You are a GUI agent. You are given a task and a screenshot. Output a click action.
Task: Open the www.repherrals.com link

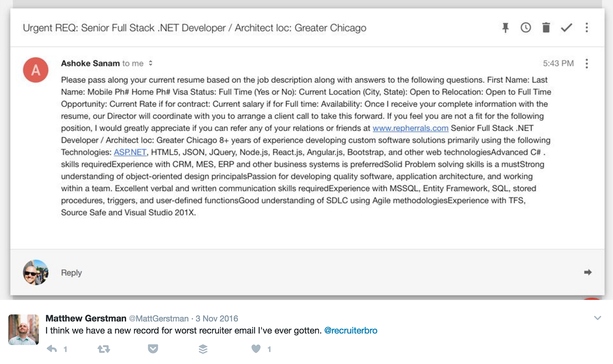(x=410, y=128)
